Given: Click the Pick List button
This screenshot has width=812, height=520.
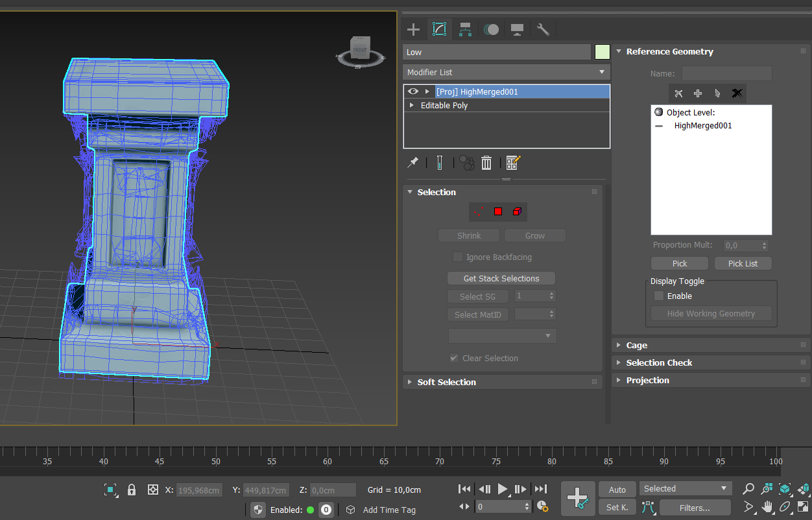Looking at the screenshot, I should [x=743, y=263].
